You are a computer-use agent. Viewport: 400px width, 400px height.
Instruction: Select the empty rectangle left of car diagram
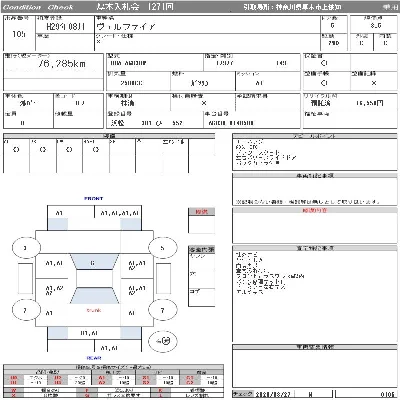(26, 278)
